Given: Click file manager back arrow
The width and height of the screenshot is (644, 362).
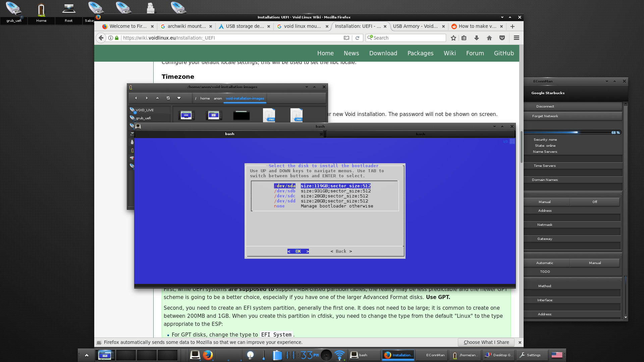Looking at the screenshot, I should coord(136,98).
